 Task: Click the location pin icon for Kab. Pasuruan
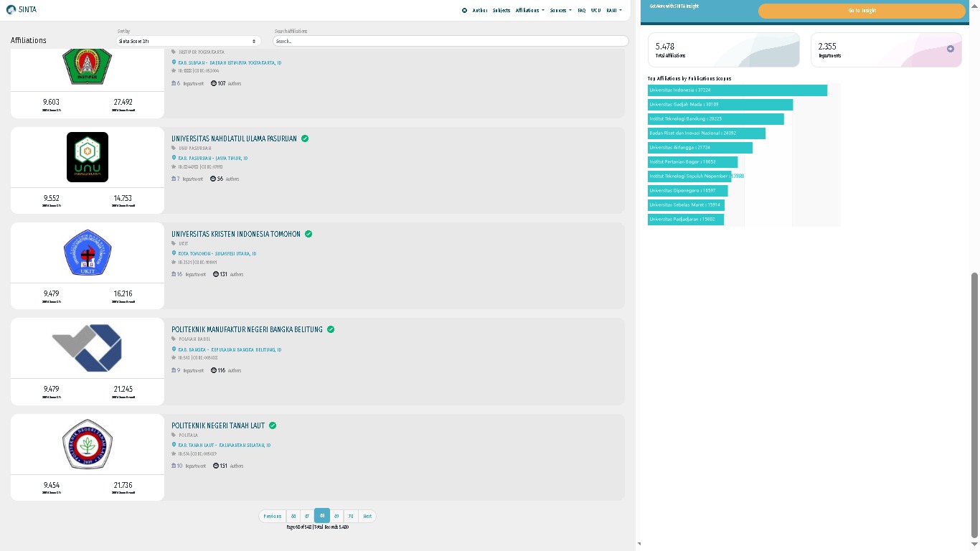[174, 158]
